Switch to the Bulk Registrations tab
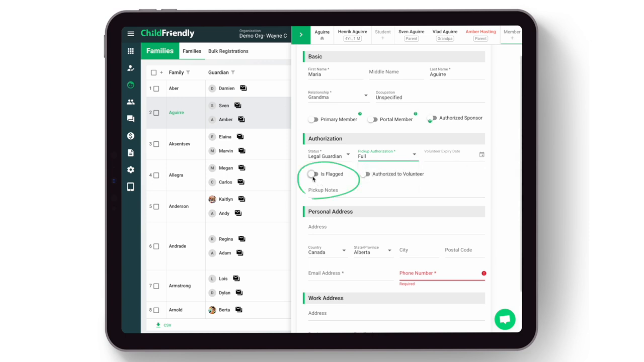The height and width of the screenshot is (362, 644). click(228, 51)
